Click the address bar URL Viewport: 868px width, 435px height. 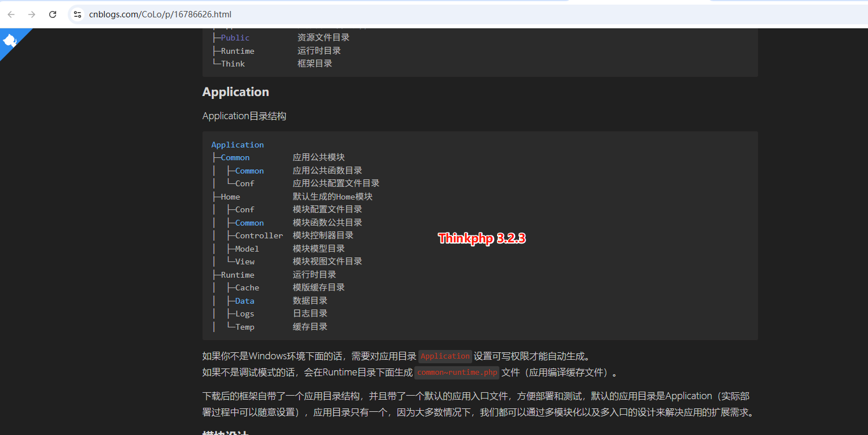tap(161, 14)
